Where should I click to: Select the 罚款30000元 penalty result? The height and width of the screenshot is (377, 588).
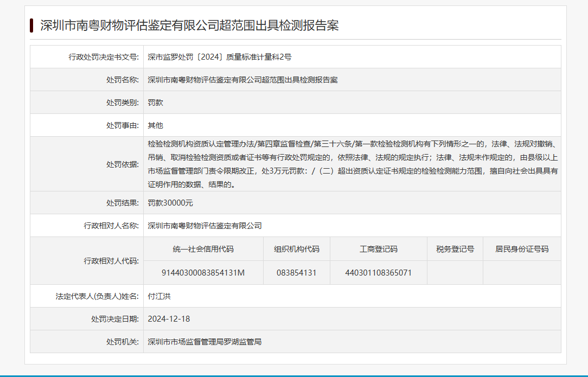coord(170,203)
